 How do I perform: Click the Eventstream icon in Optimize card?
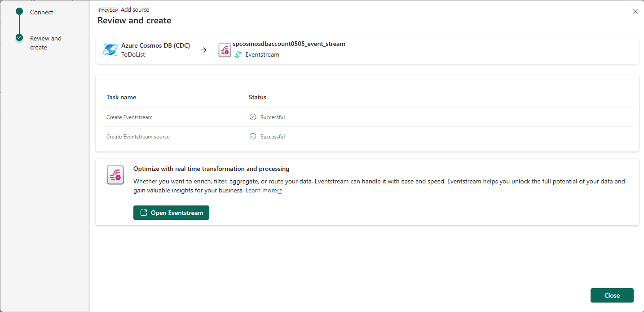coord(115,175)
